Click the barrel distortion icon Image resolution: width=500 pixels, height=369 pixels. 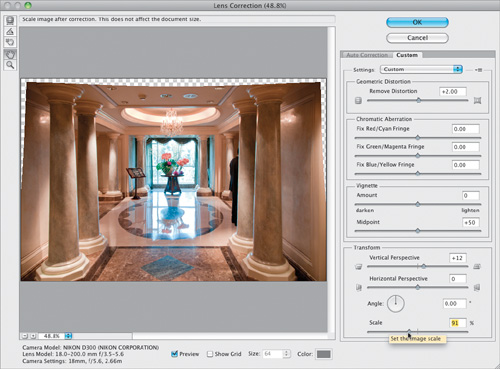358,100
